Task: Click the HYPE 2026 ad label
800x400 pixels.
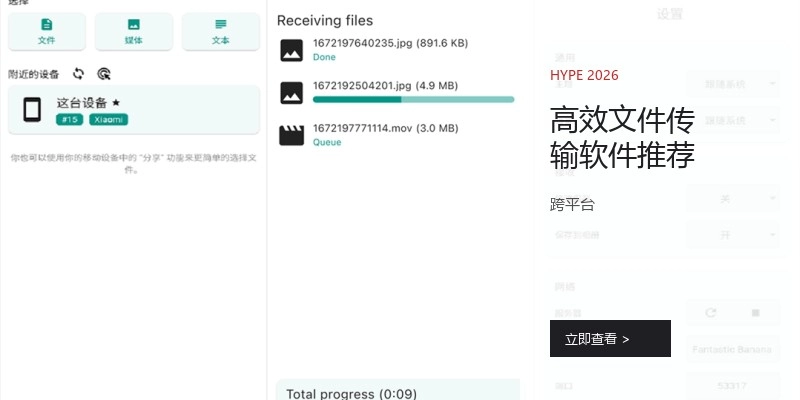Action: (x=584, y=76)
